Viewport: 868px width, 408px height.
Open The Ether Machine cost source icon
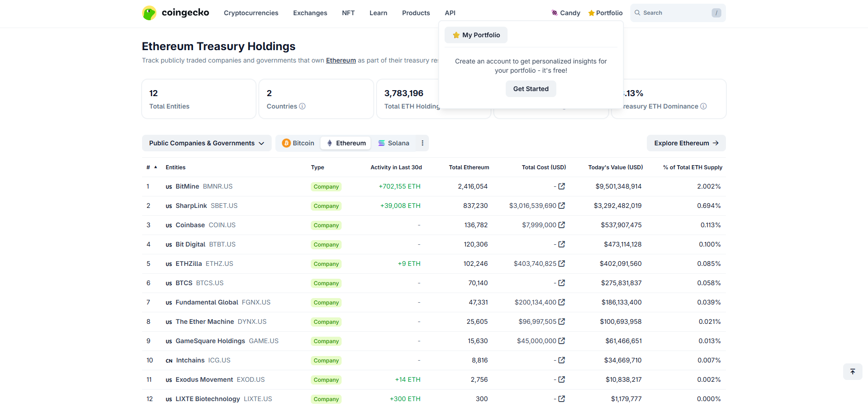click(561, 322)
